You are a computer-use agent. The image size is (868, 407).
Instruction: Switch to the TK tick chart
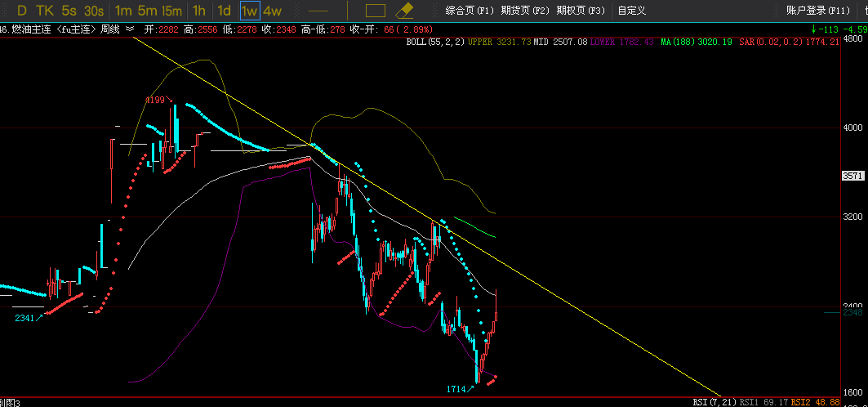tap(45, 11)
